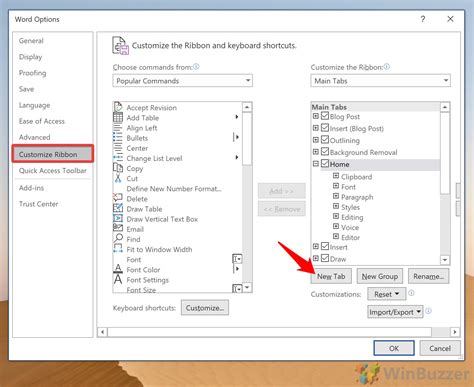Open Quick Access Toolbar settings
This screenshot has height=387, width=474.
52,170
